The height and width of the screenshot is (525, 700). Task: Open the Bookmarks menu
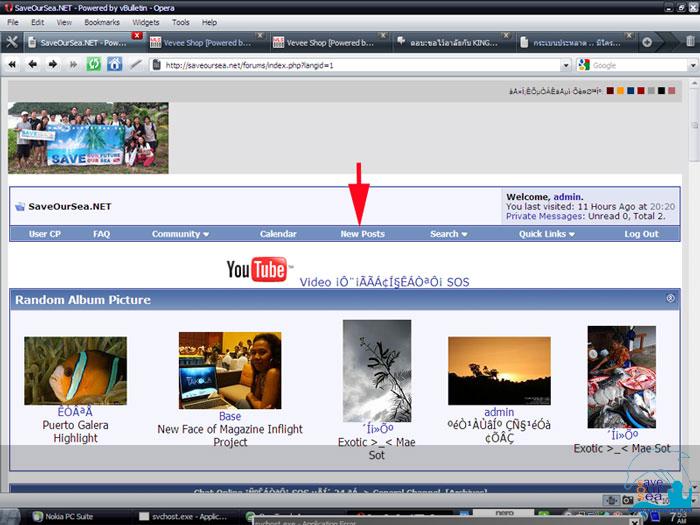tap(100, 21)
